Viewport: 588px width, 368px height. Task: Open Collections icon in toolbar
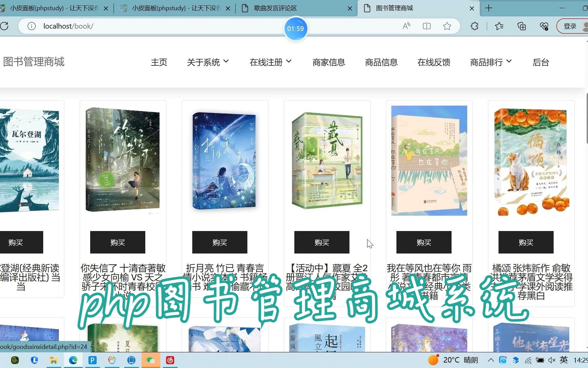click(x=522, y=26)
